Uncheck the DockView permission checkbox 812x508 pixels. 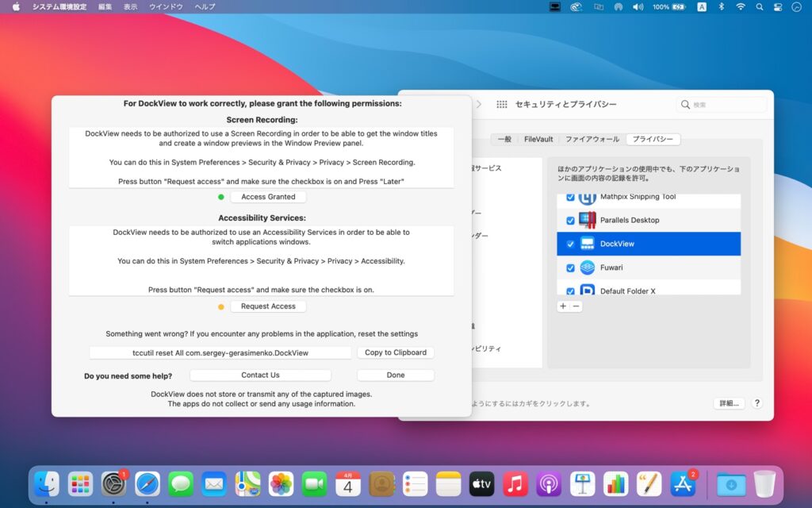pyautogui.click(x=570, y=244)
